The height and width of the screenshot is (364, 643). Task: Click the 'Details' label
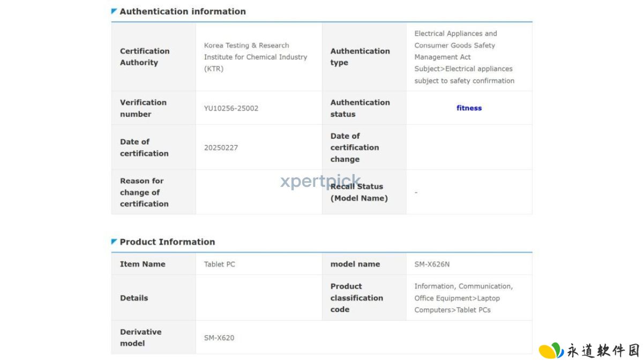pos(134,298)
